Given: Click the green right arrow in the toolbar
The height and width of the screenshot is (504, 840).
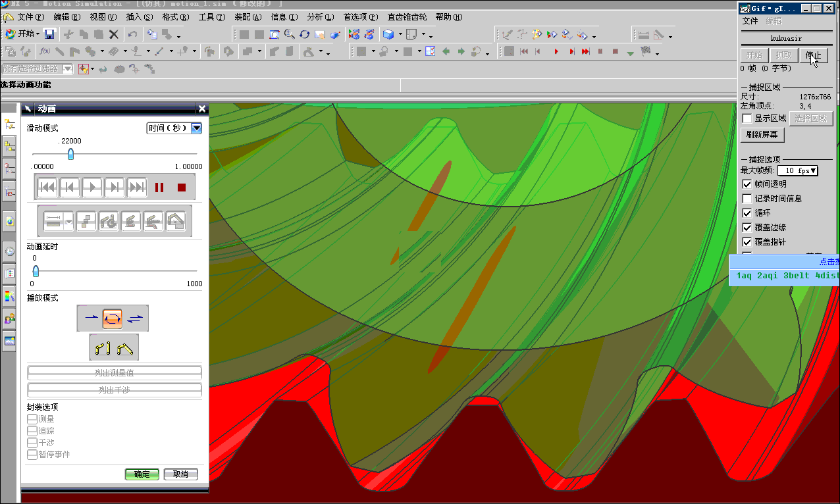Looking at the screenshot, I should (461, 51).
